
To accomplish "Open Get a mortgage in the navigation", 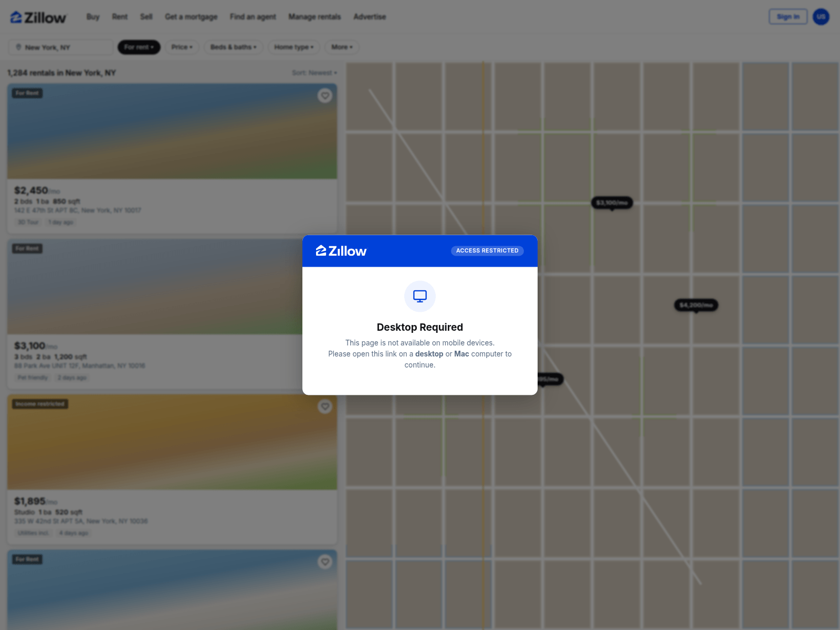I will 191,17.
